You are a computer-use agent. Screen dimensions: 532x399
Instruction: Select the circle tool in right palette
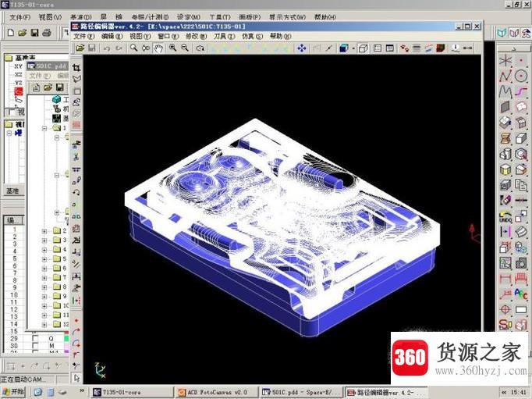coord(521,76)
